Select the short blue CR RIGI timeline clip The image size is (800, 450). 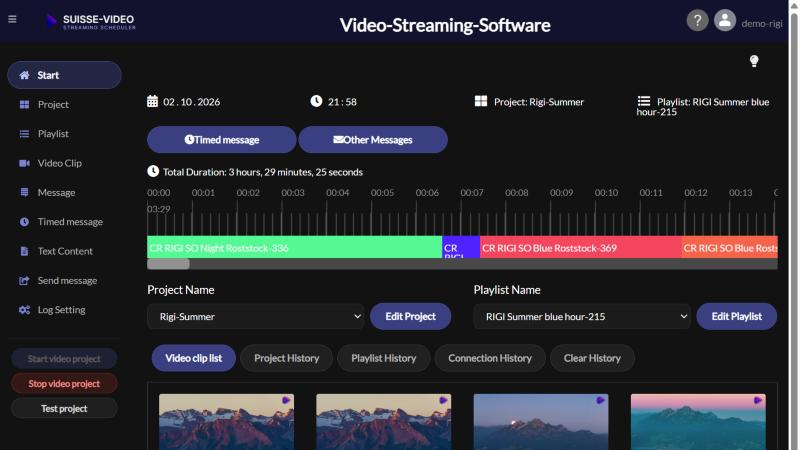[x=461, y=248]
